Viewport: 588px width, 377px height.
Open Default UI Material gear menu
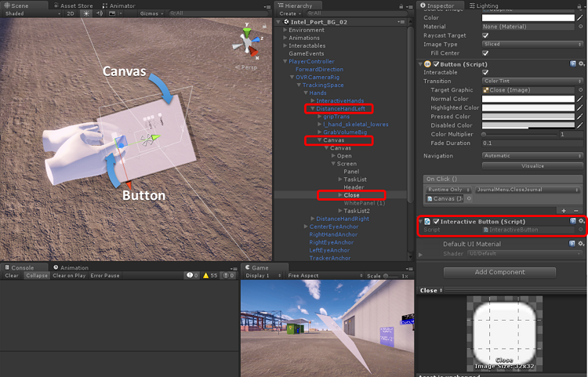pyautogui.click(x=581, y=244)
